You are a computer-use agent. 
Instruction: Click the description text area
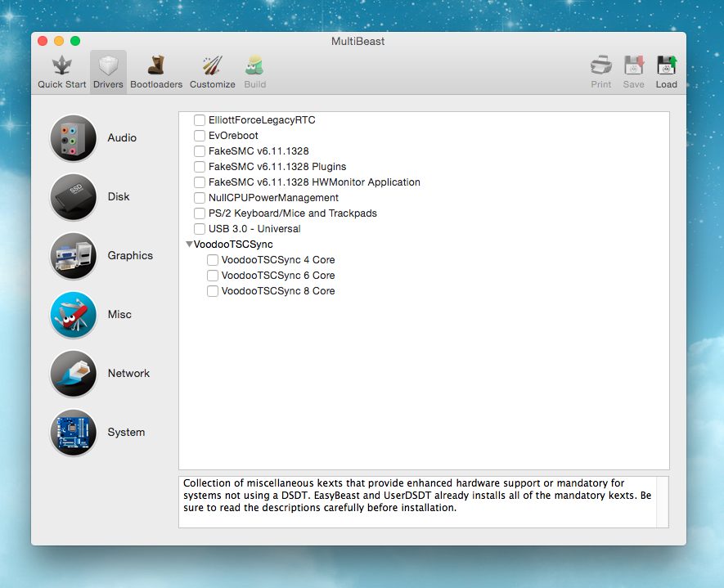point(417,501)
